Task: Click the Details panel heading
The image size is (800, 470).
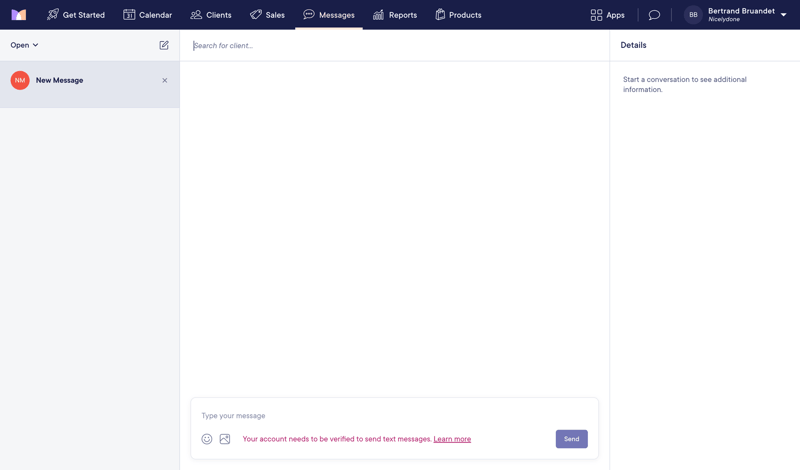Action: [x=633, y=45]
